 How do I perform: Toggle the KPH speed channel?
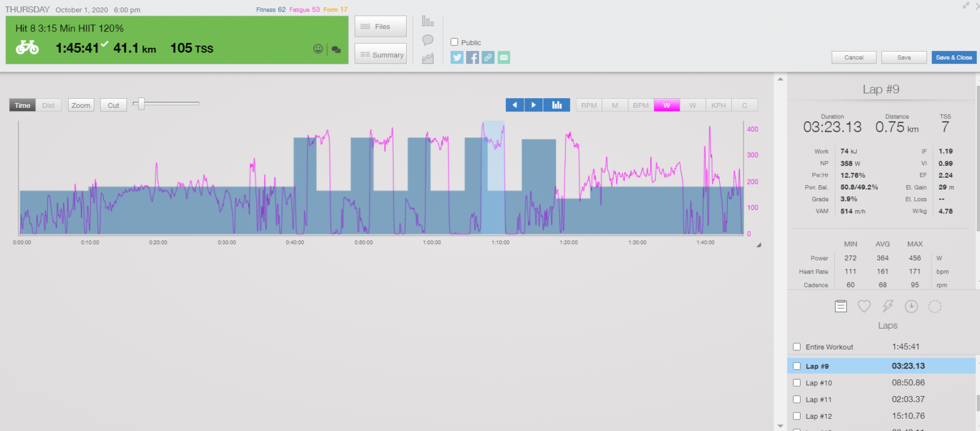[718, 105]
